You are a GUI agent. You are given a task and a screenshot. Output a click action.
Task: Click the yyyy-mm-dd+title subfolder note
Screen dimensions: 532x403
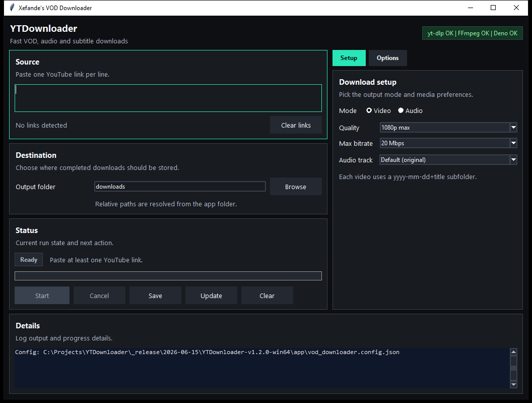[408, 177]
